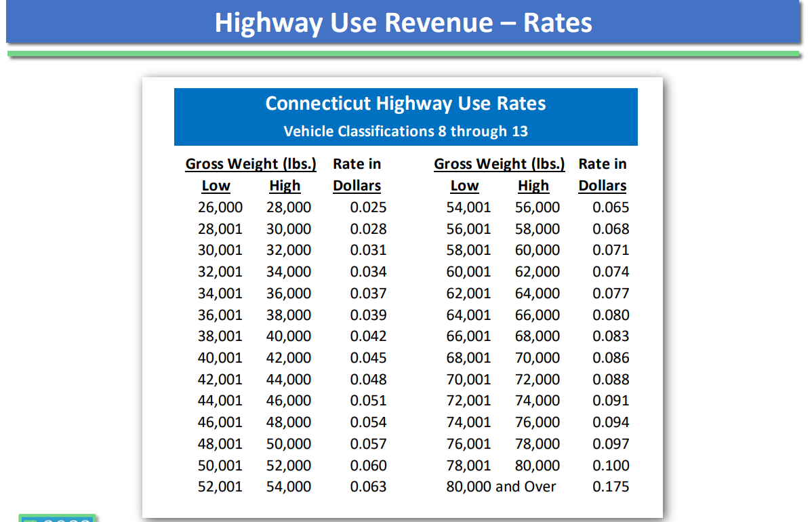This screenshot has height=522, width=812.
Task: Click the rate value 0.086
Action: [611, 359]
